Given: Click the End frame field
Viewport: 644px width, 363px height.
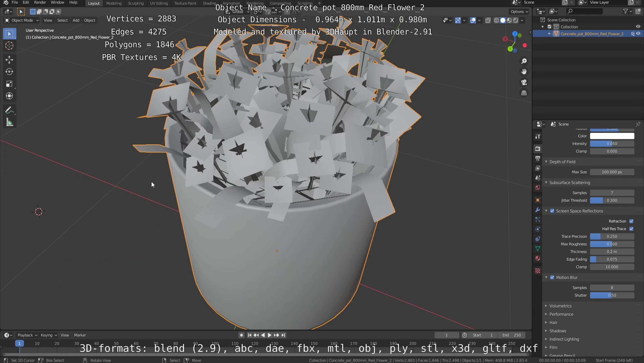Looking at the screenshot, I should (512, 335).
